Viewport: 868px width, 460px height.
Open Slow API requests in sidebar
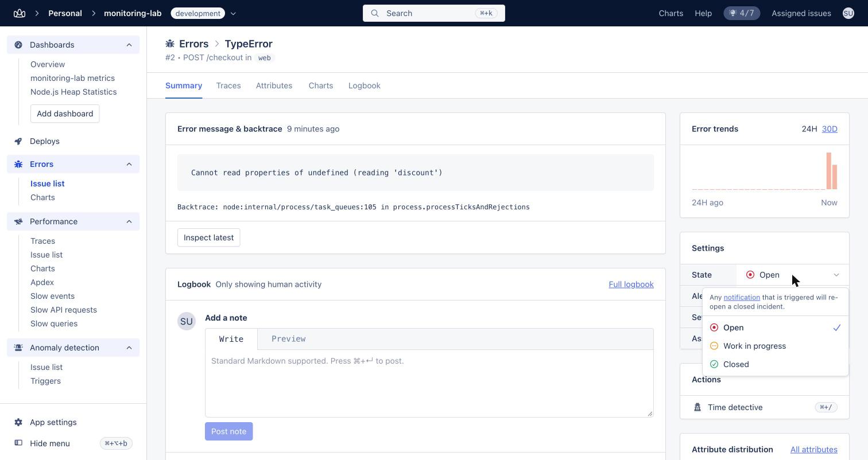point(64,310)
